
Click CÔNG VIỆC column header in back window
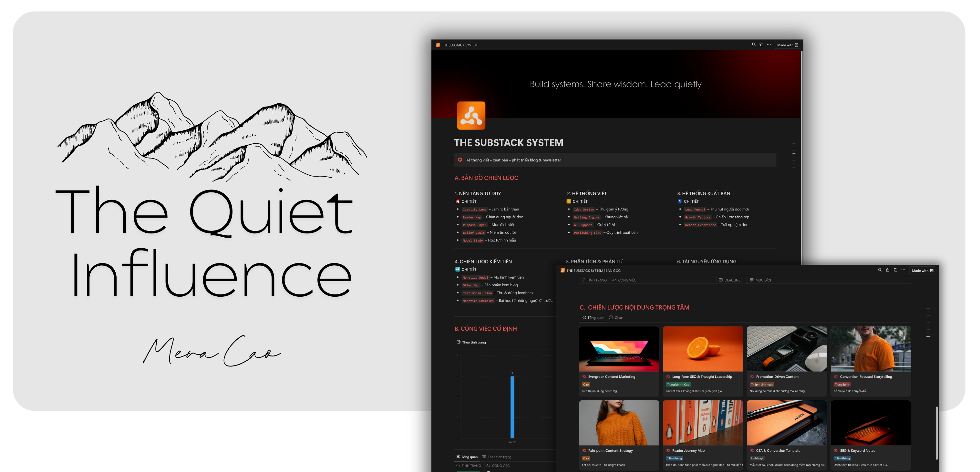click(x=498, y=466)
